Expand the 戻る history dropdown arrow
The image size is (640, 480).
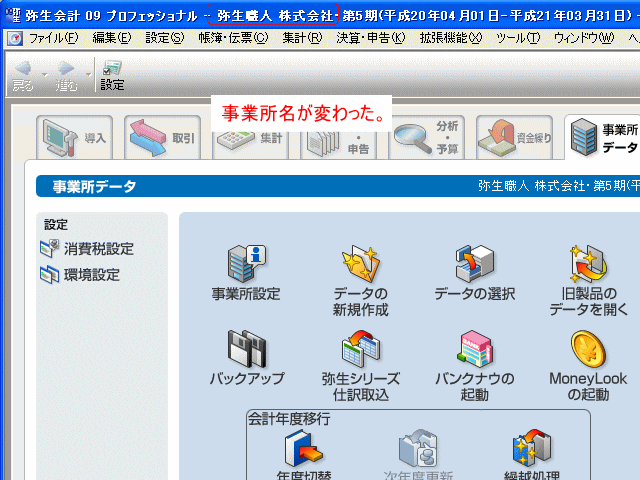[x=44, y=75]
